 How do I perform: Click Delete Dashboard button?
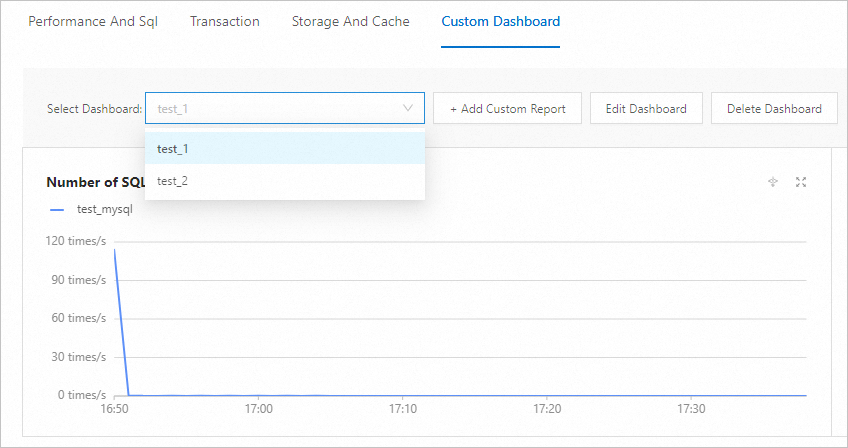click(774, 109)
